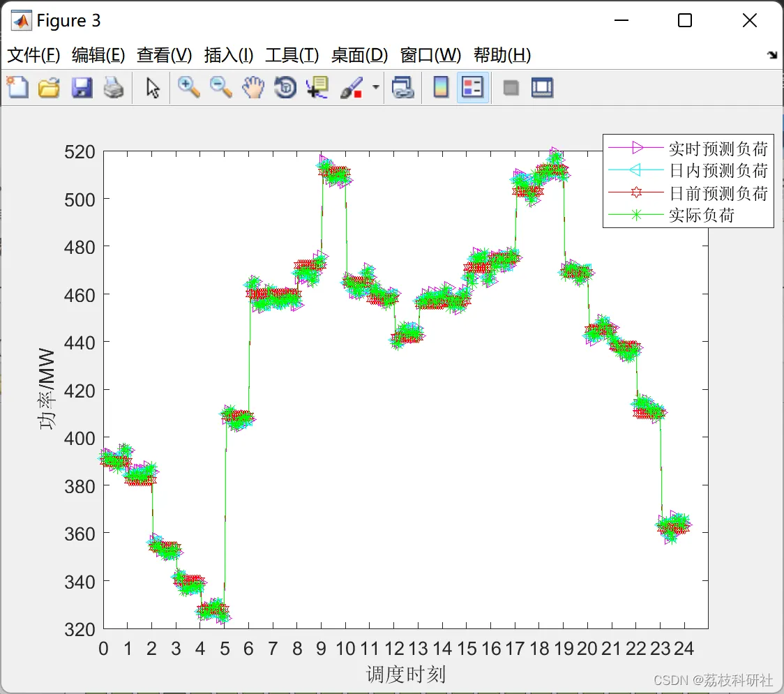The width and height of the screenshot is (784, 694).
Task: Open the 窗口(W) menu
Action: pos(430,54)
